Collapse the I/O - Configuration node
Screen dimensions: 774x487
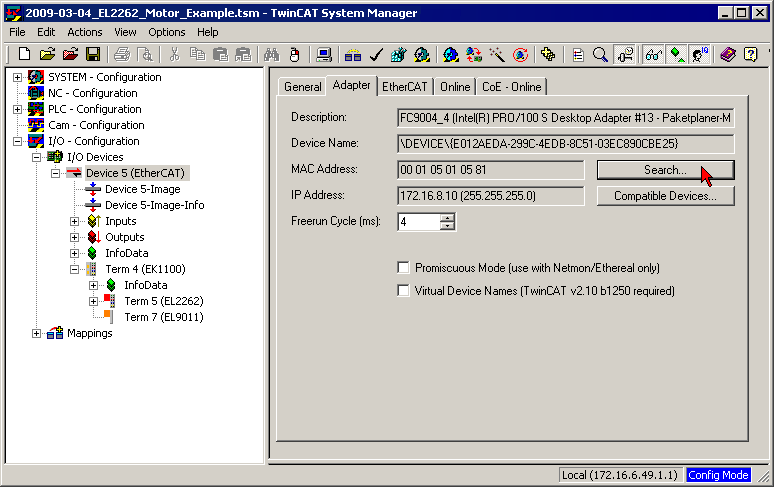pyautogui.click(x=17, y=142)
